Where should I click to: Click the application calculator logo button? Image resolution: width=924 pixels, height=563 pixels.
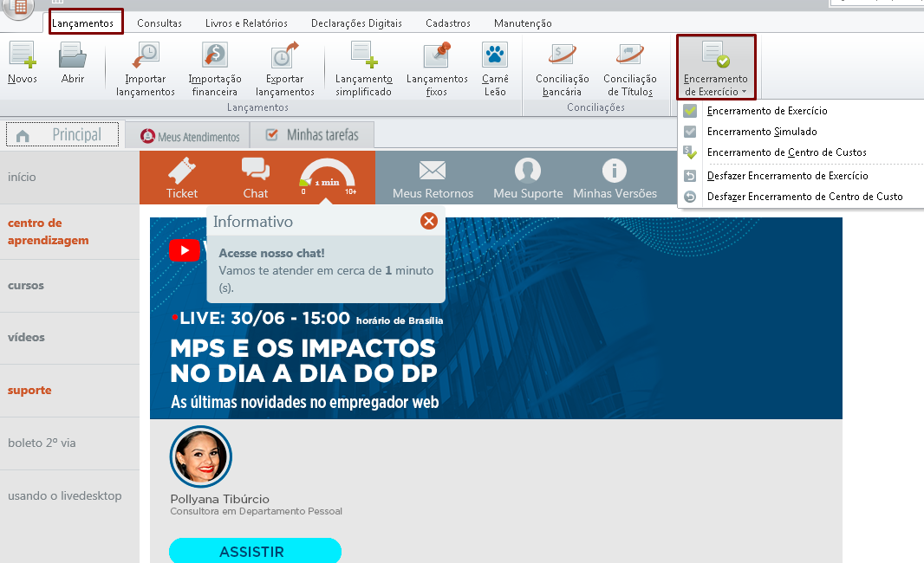tap(19, 9)
